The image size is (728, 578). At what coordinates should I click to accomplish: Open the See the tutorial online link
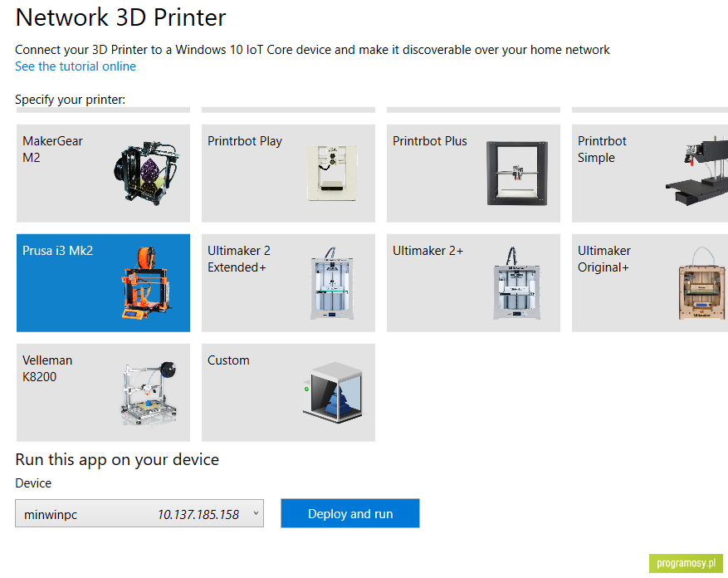tap(76, 66)
